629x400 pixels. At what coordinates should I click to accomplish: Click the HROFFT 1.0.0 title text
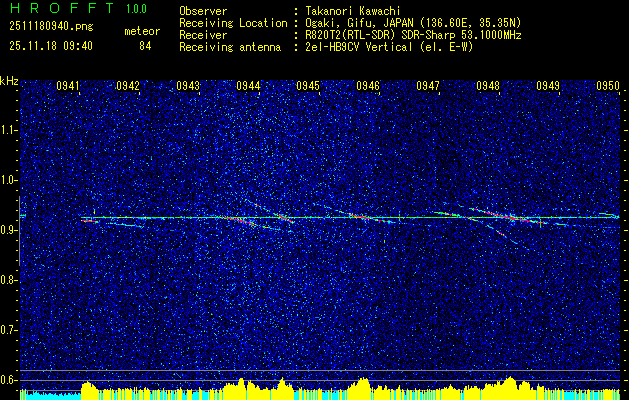79,8
